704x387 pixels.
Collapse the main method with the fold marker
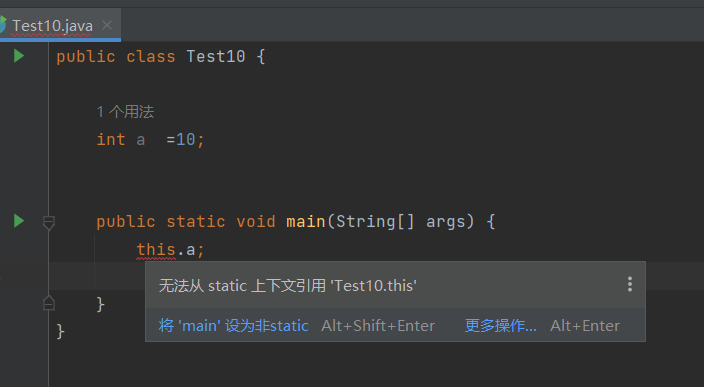coord(49,222)
